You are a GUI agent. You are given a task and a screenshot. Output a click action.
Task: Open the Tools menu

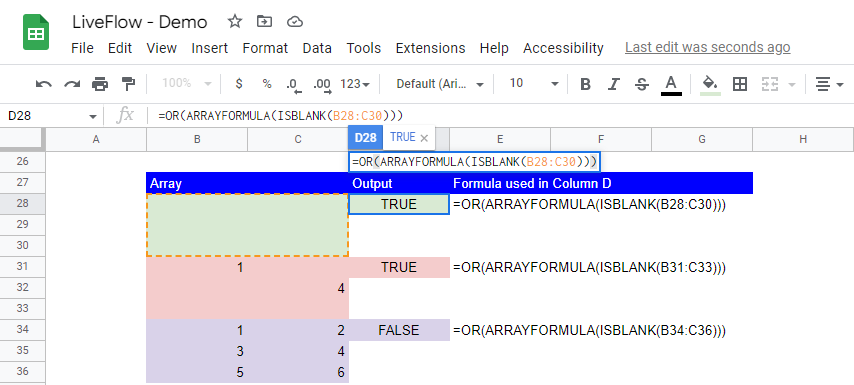point(364,48)
